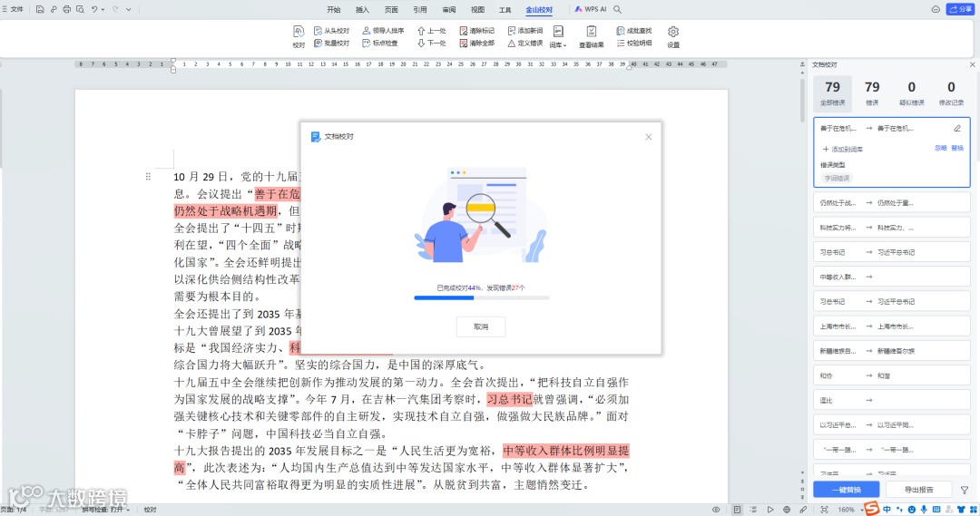Toggle Sogou 中 Chinese/English mode
The image size is (980, 516).
point(887,510)
